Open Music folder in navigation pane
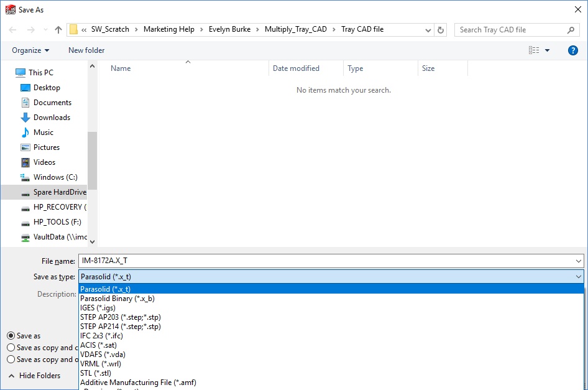 43,132
